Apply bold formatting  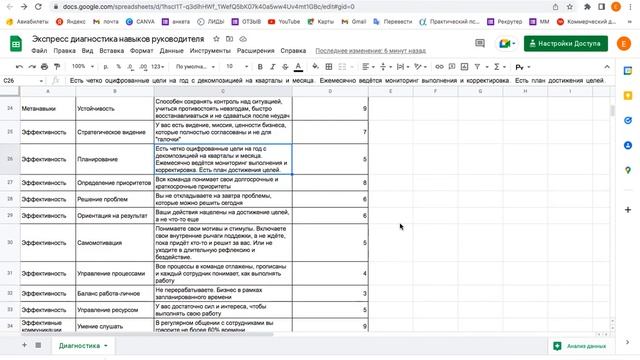(260, 67)
